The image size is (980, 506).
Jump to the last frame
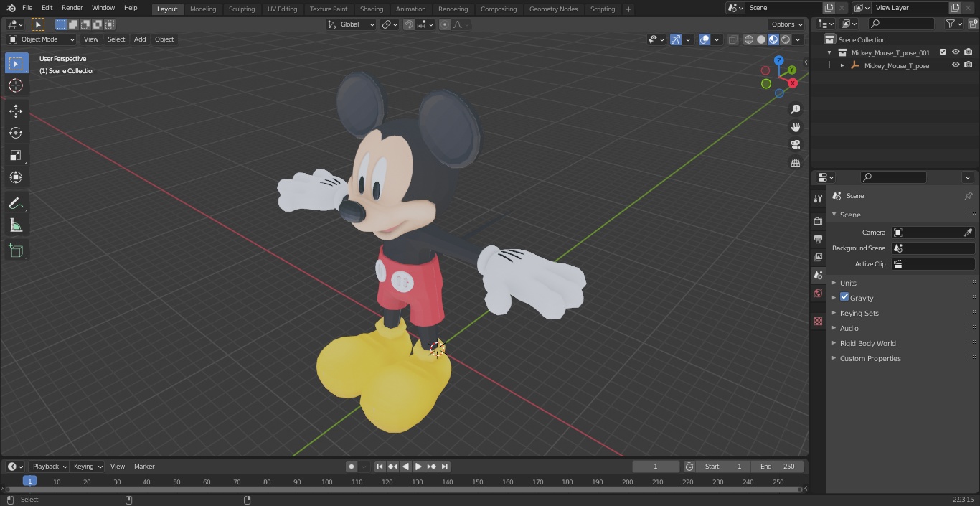pos(444,467)
